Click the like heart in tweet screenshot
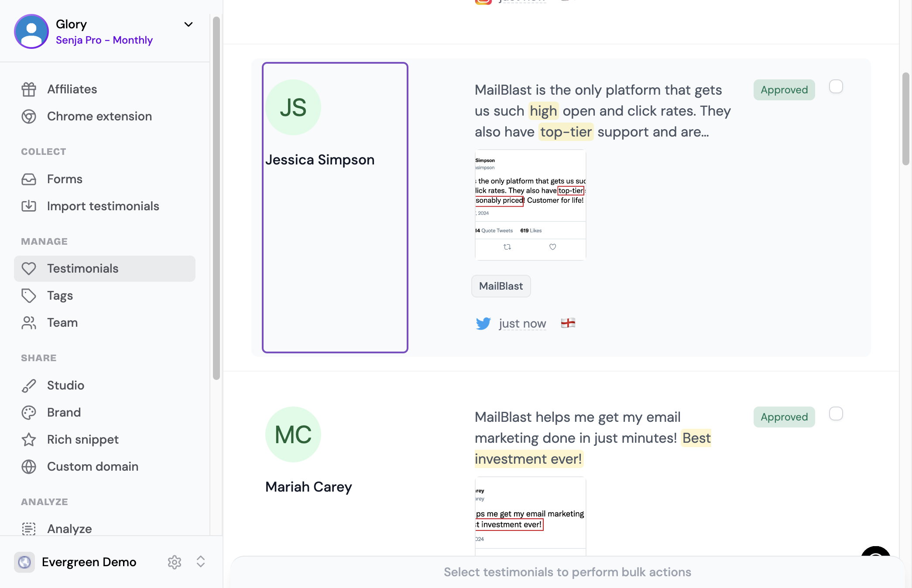Screen dimensions: 912x588 tap(553, 247)
